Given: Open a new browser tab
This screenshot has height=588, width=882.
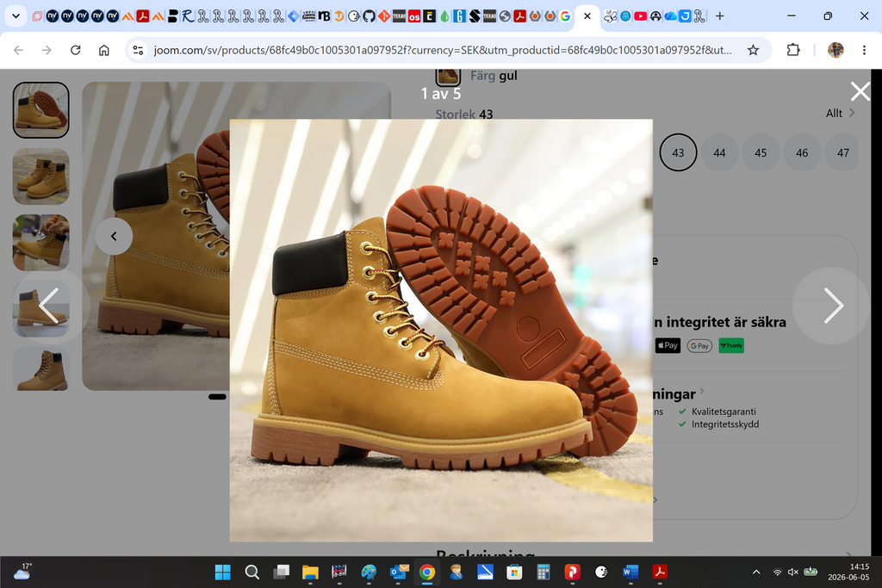Looking at the screenshot, I should (x=719, y=16).
